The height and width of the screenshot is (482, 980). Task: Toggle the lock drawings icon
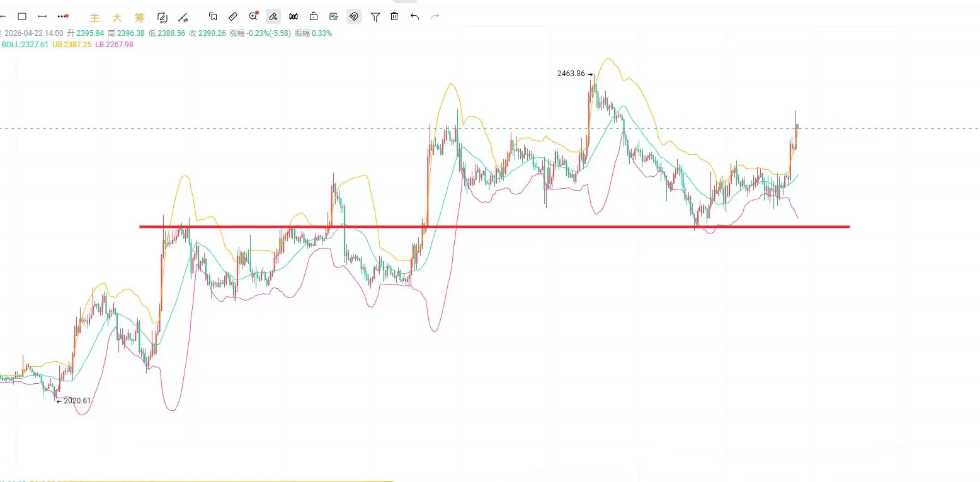click(x=314, y=16)
